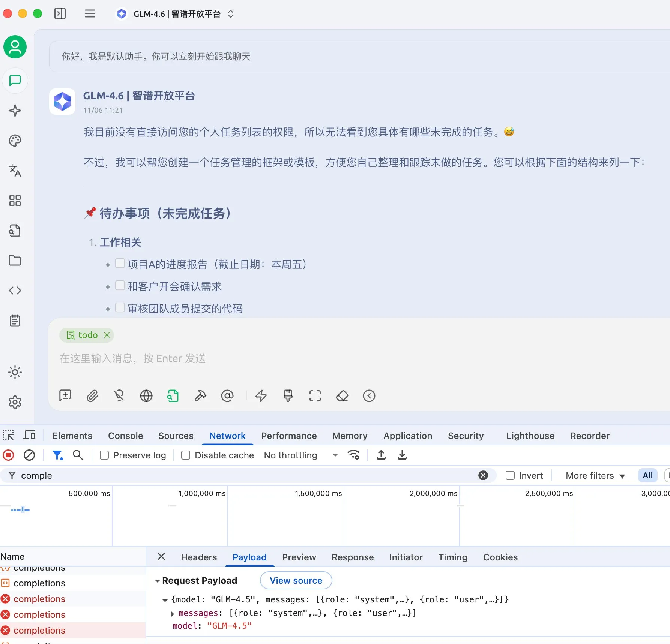This screenshot has width=670, height=644.
Task: Remove the todo chip above the input
Action: 107,335
